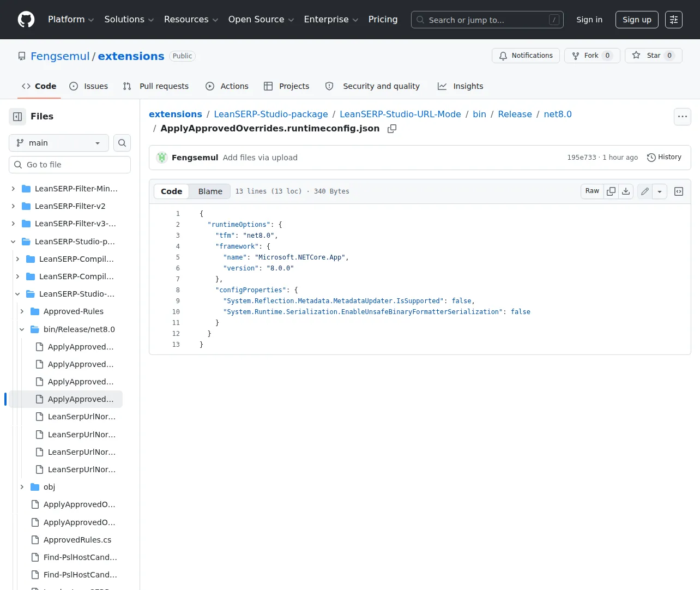Open the symbols panel
Viewport: 700px width, 590px height.
coord(679,191)
